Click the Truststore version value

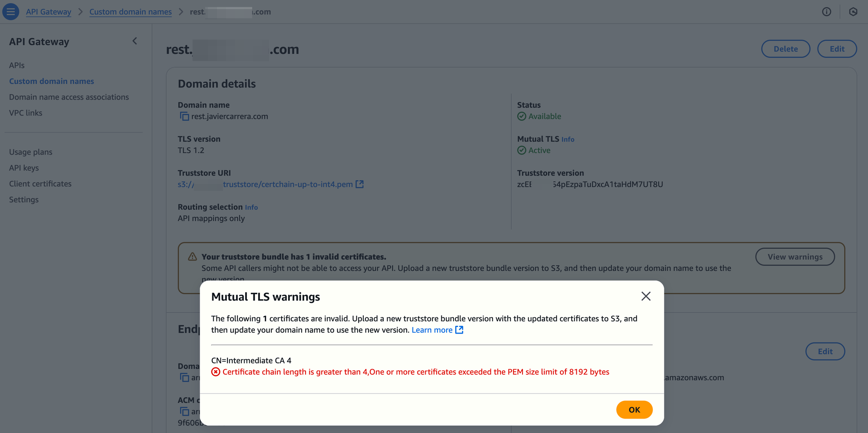coord(590,184)
